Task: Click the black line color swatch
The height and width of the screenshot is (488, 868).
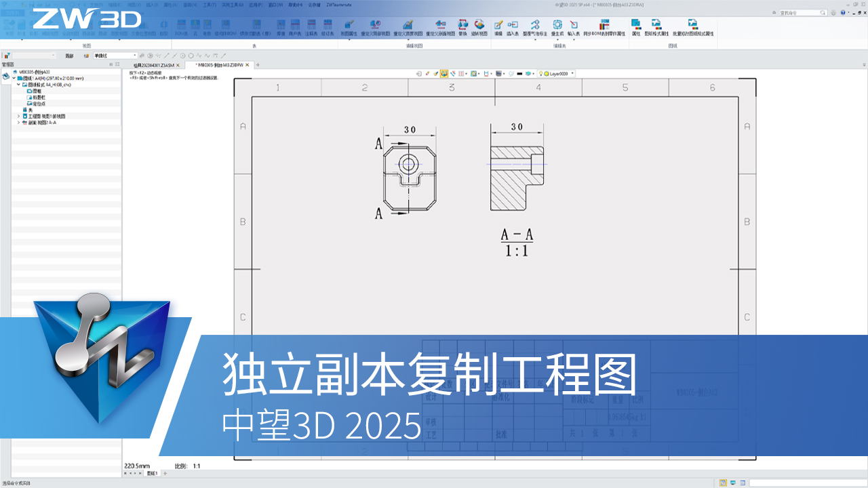Action: [x=519, y=73]
